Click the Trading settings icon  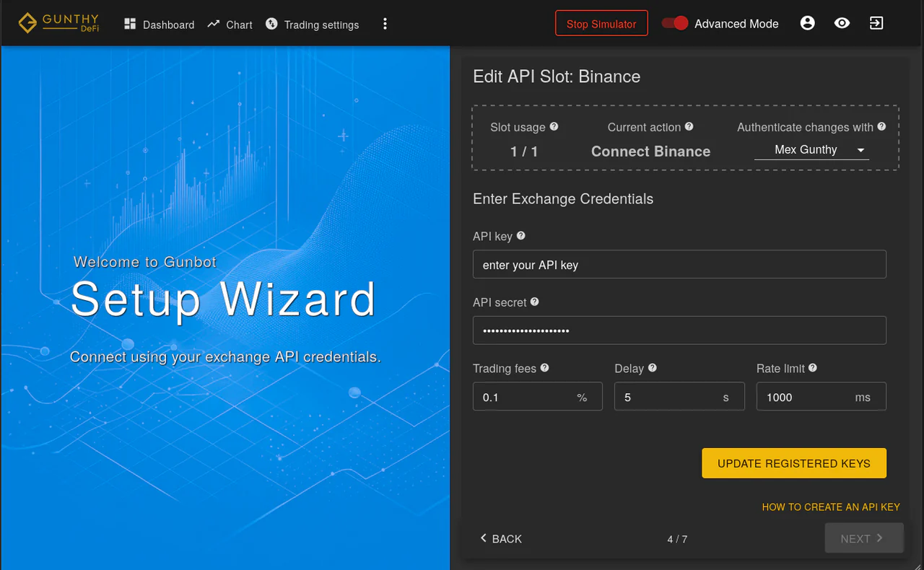[271, 24]
